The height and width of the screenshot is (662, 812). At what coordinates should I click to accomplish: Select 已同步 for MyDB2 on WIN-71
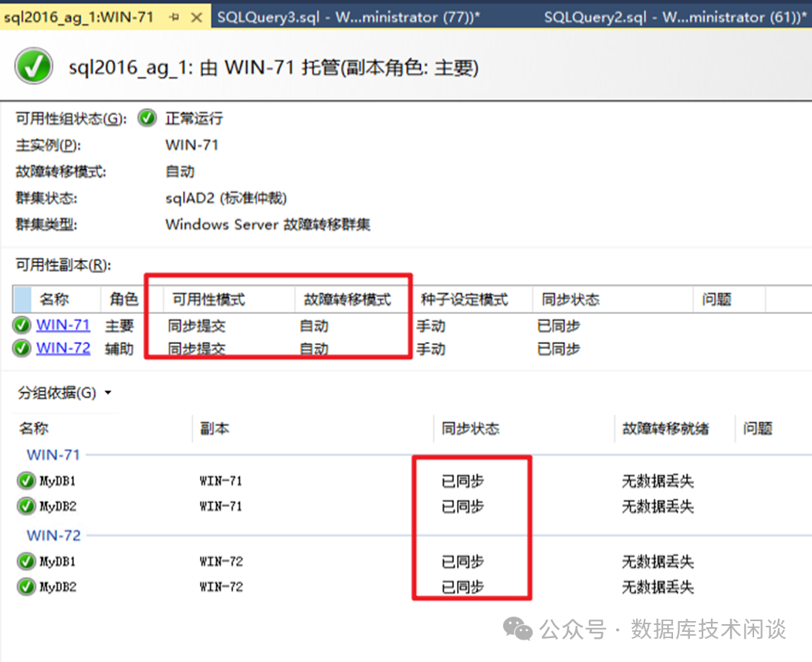tap(462, 505)
